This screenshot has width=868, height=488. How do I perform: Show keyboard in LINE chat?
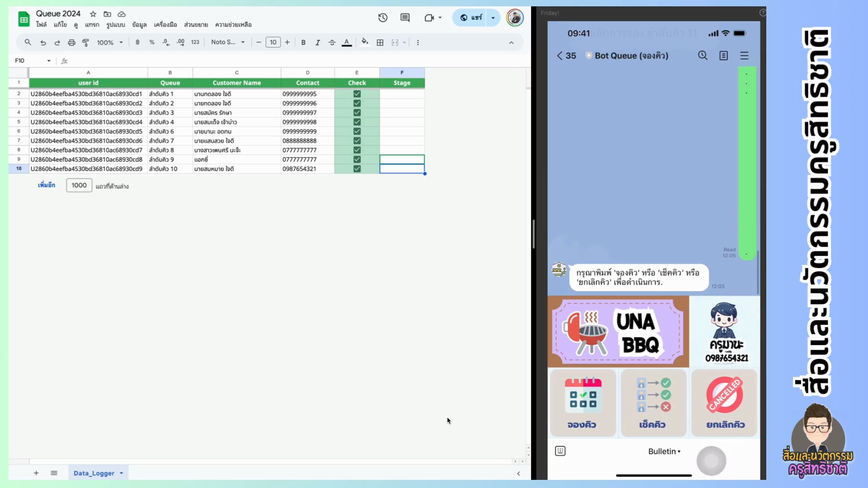coord(560,451)
